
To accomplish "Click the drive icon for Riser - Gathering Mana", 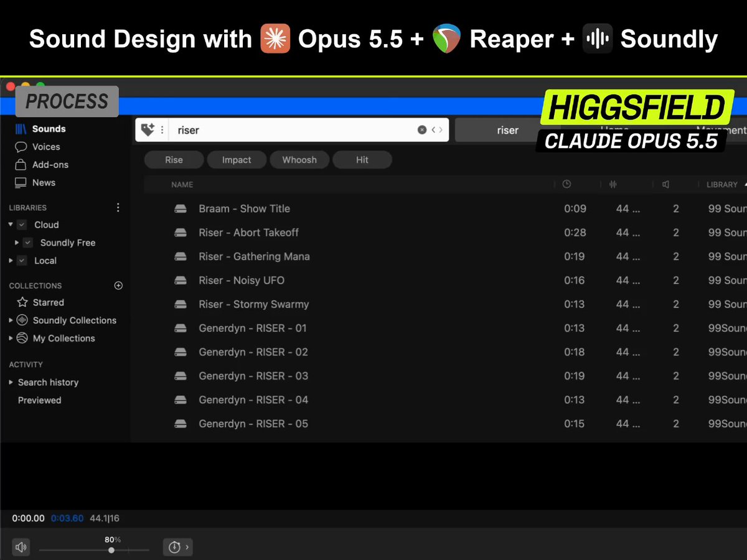I will tap(181, 257).
